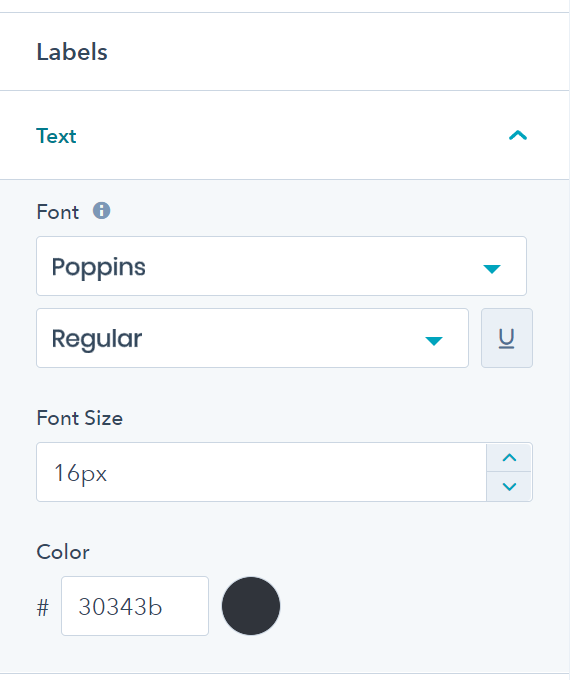Click the hash symbol before hex field
This screenshot has width=573, height=680.
pos(43,607)
